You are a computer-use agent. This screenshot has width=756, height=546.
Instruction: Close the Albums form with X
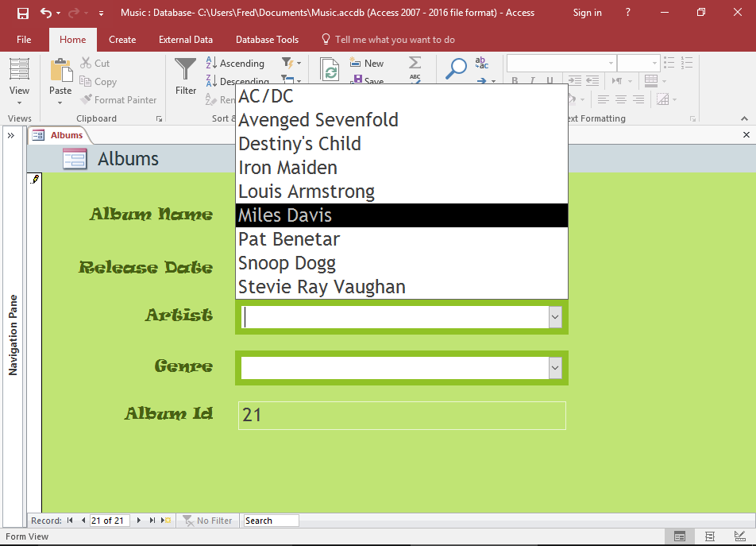(x=746, y=135)
